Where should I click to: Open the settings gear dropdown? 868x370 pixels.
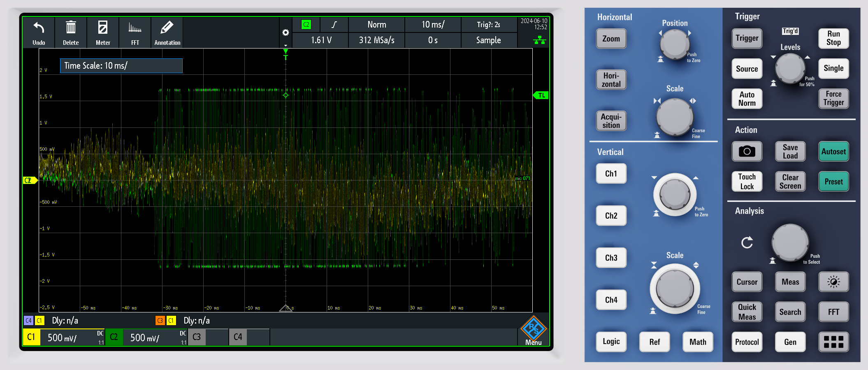pyautogui.click(x=285, y=33)
